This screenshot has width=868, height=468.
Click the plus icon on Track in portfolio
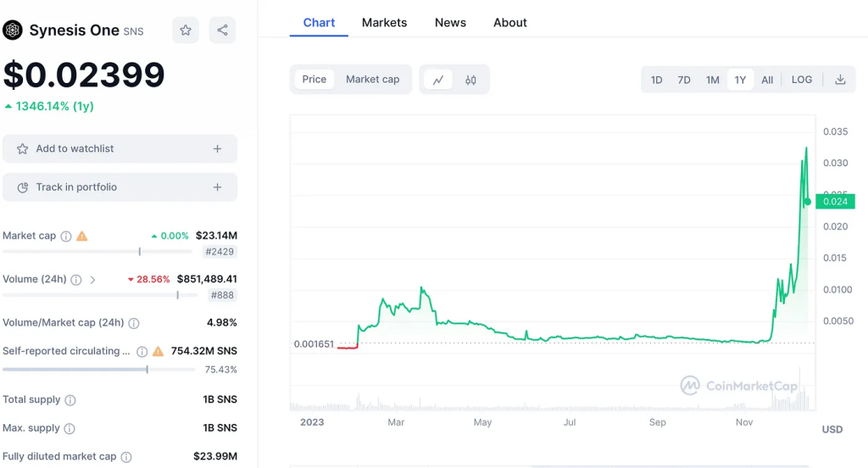tap(218, 187)
